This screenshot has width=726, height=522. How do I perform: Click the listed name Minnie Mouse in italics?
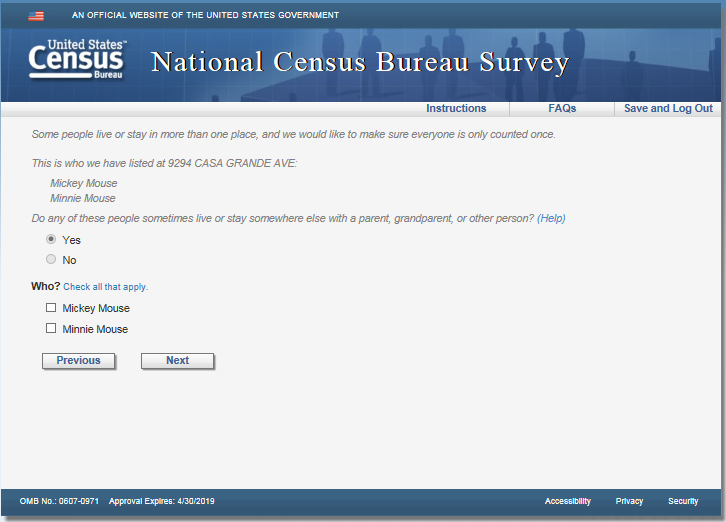tap(83, 198)
